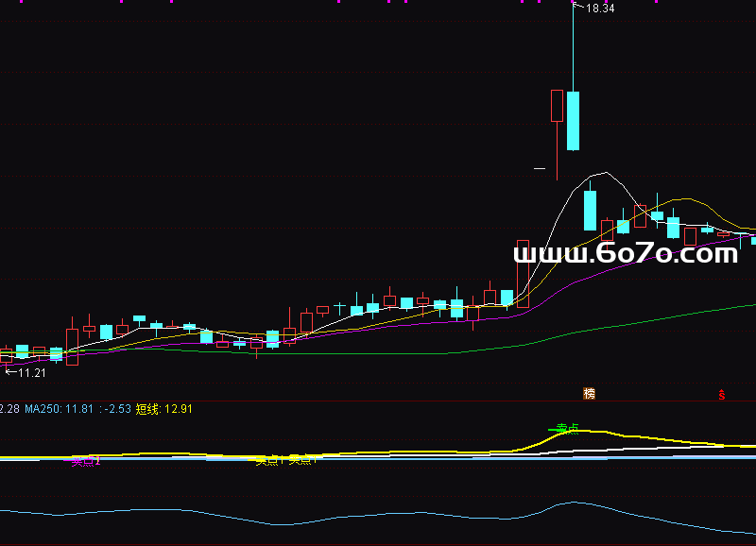Select the 11.21 low price label
The image size is (756, 546).
pos(32,373)
